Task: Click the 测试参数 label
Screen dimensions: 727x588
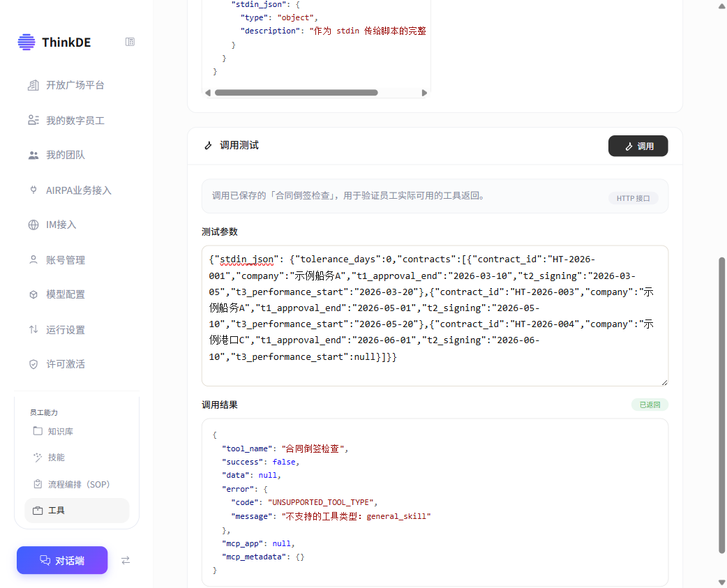Action: click(x=220, y=232)
